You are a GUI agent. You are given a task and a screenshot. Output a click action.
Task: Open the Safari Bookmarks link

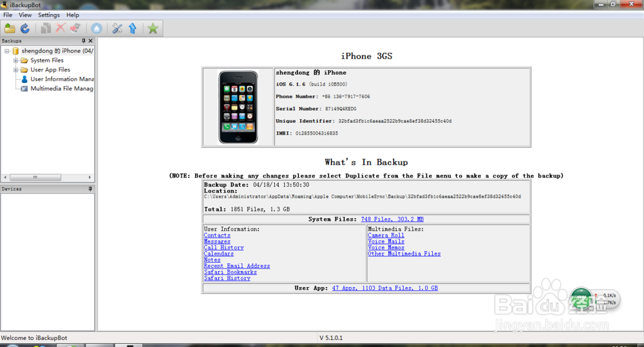tap(230, 272)
